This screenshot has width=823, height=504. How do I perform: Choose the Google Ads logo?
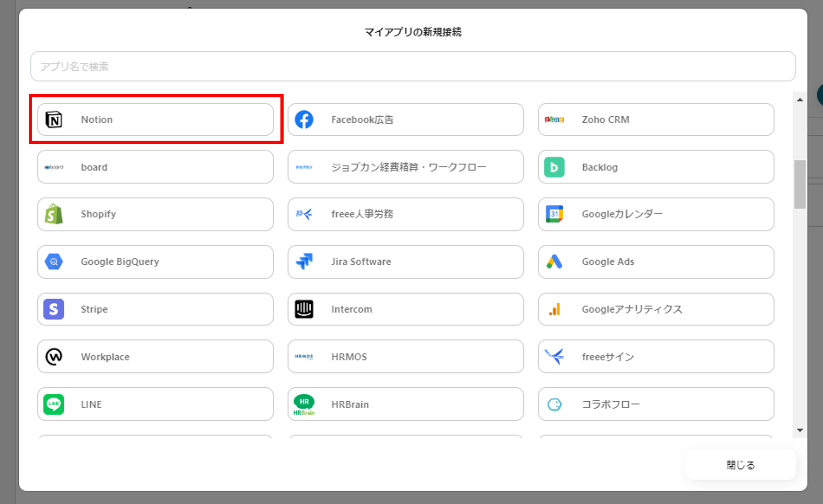pos(554,262)
